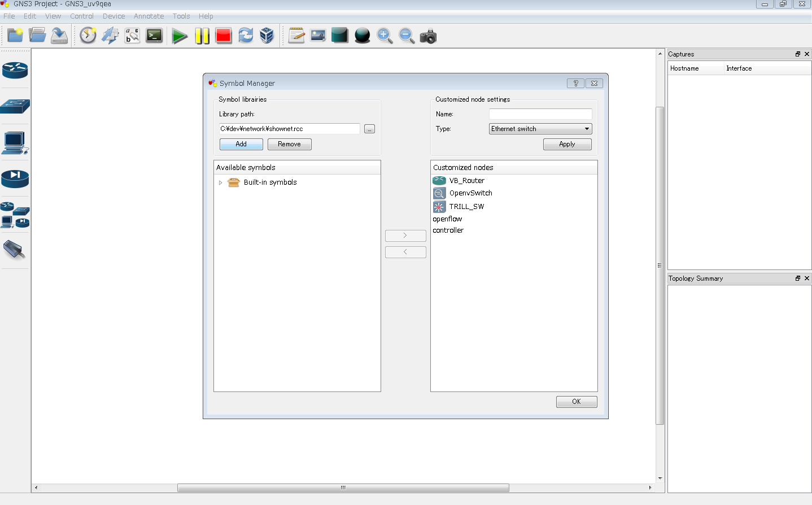The image size is (812, 505).
Task: Open the routers category in the device sidebar
Action: (15, 71)
